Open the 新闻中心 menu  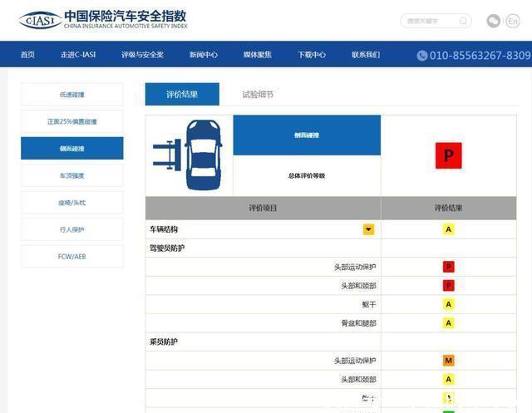coord(203,55)
